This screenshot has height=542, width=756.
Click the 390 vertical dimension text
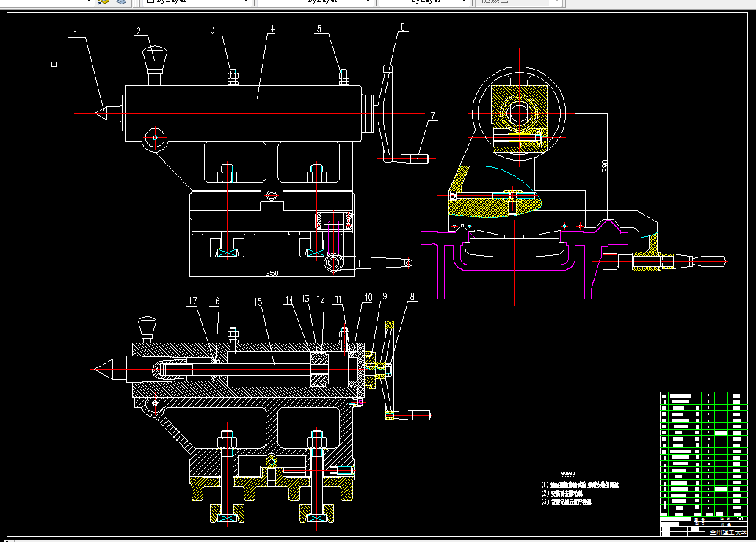tap(605, 166)
